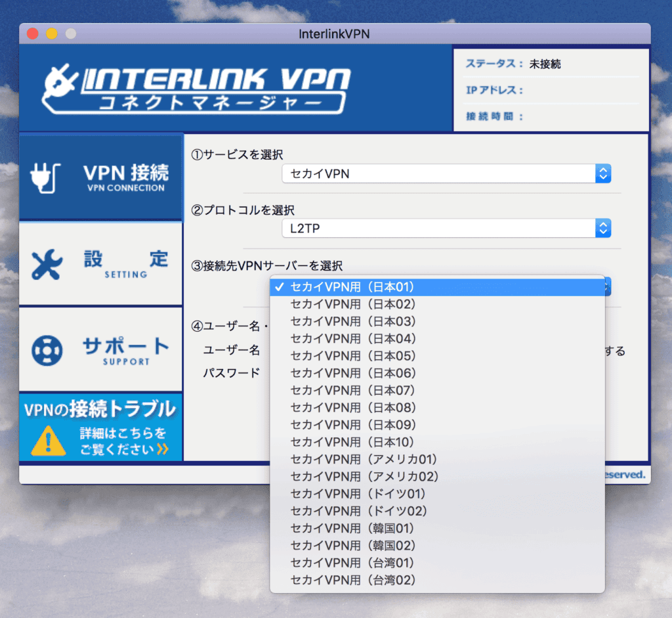Open the サポート SUPPORT tab
This screenshot has height=618, width=672.
pyautogui.click(x=101, y=349)
